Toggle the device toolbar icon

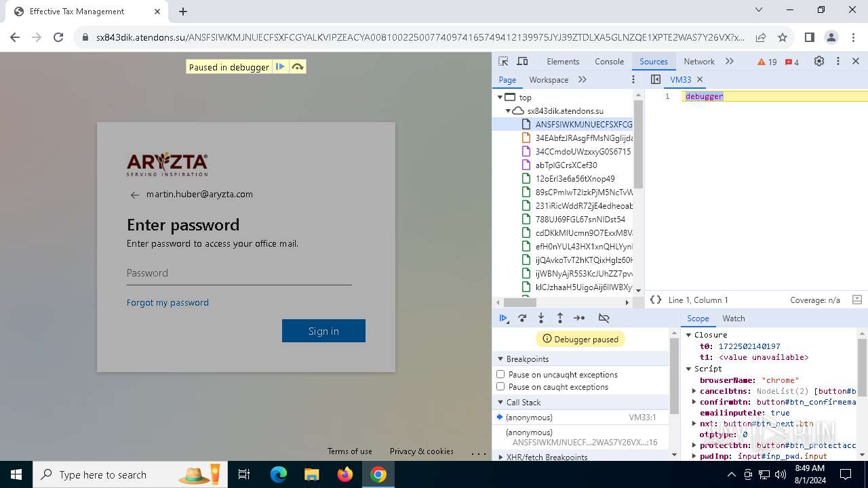tap(522, 61)
